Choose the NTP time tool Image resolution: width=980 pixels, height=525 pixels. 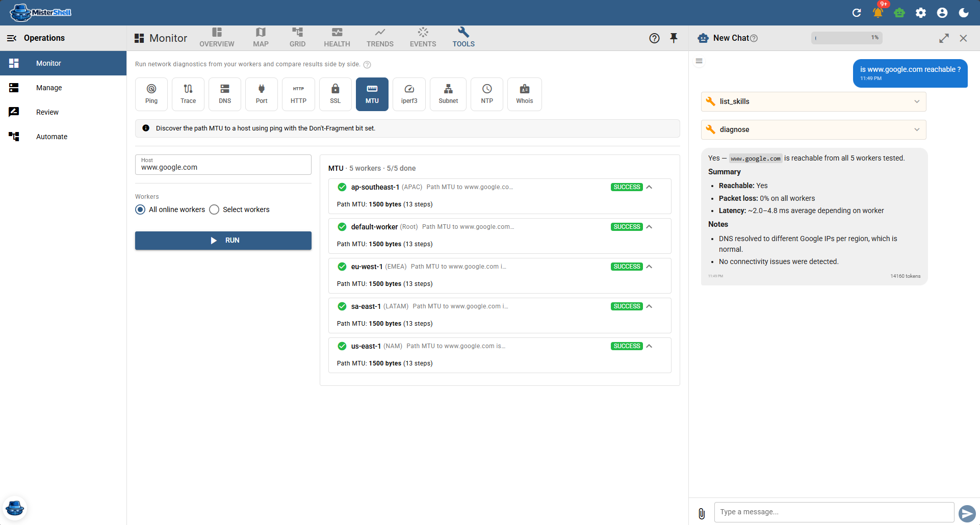[487, 94]
